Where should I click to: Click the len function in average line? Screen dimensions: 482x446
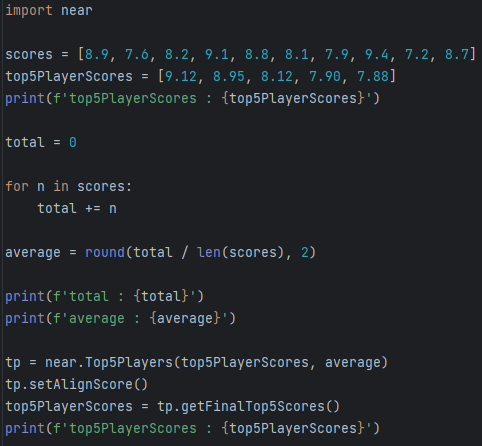point(209,252)
